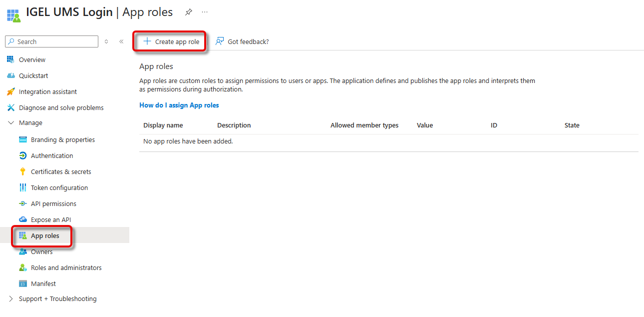
Task: Open the more options ellipsis menu
Action: (205, 12)
